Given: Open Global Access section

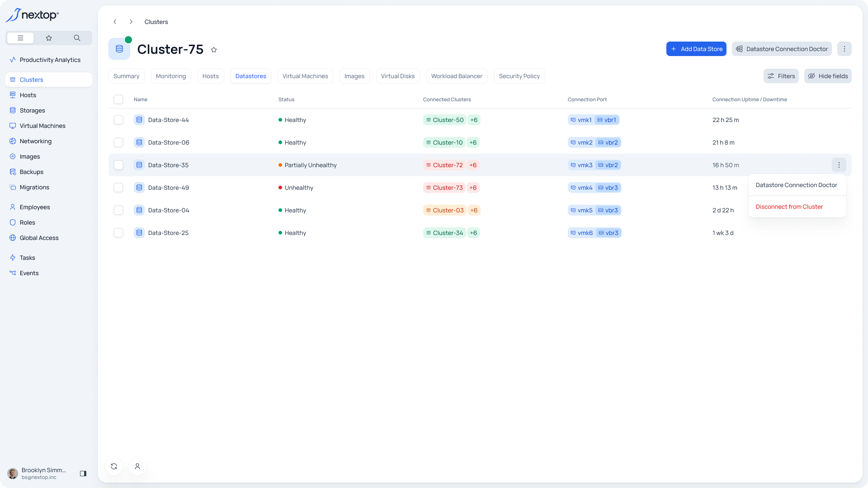Looking at the screenshot, I should click(49, 238).
